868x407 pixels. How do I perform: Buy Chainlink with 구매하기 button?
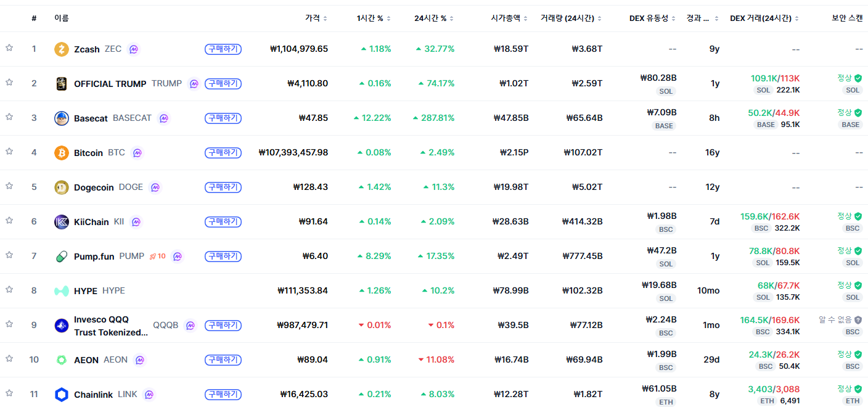point(223,395)
